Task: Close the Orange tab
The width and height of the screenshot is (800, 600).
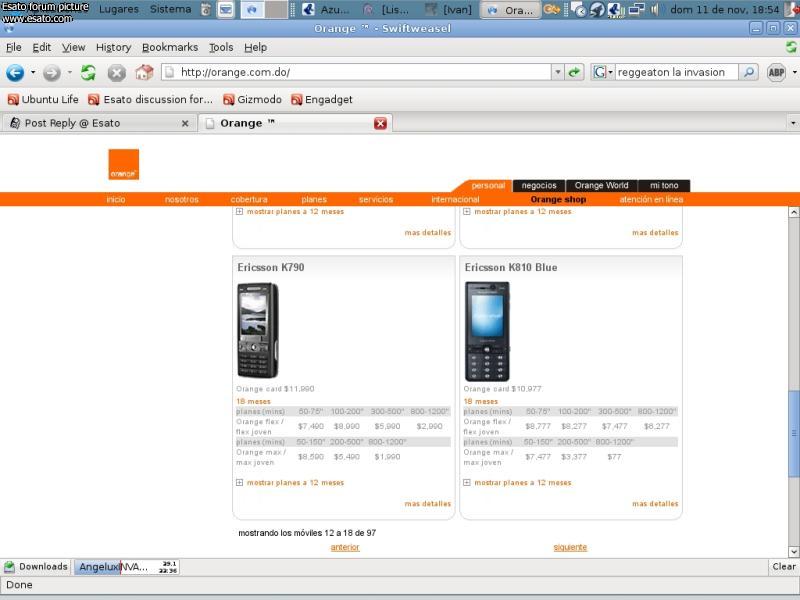Action: (380, 123)
